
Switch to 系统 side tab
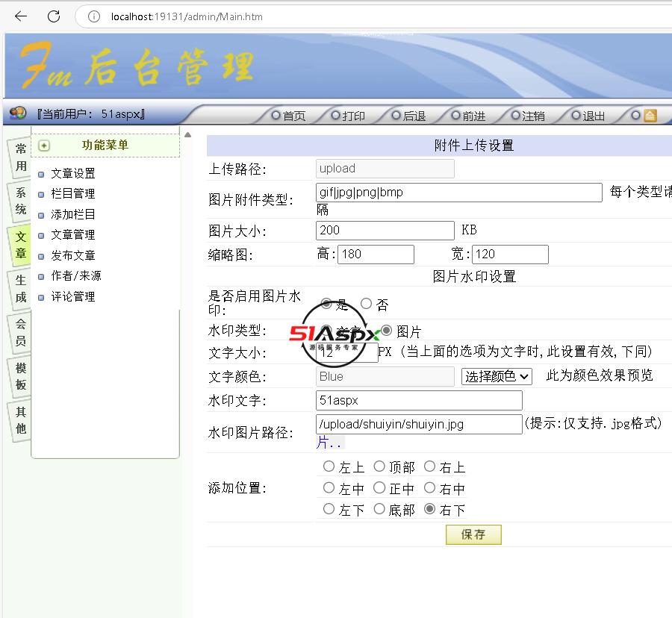click(21, 202)
